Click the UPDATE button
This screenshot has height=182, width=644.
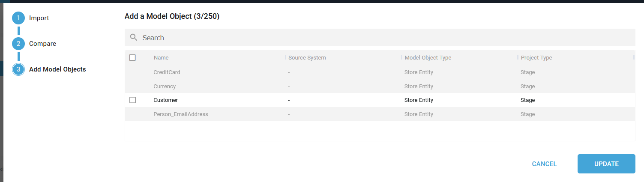(x=606, y=164)
